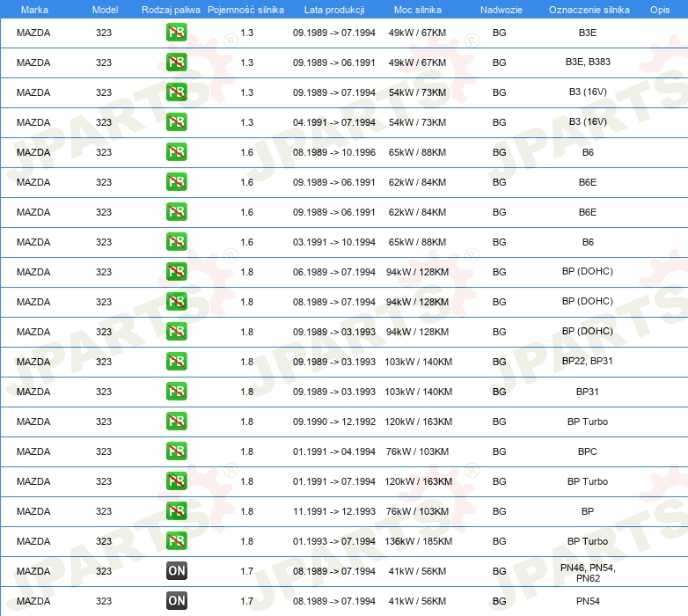Click the ON diesel icon in the PN54-only row
Image resolution: width=688 pixels, height=616 pixels.
(x=176, y=601)
